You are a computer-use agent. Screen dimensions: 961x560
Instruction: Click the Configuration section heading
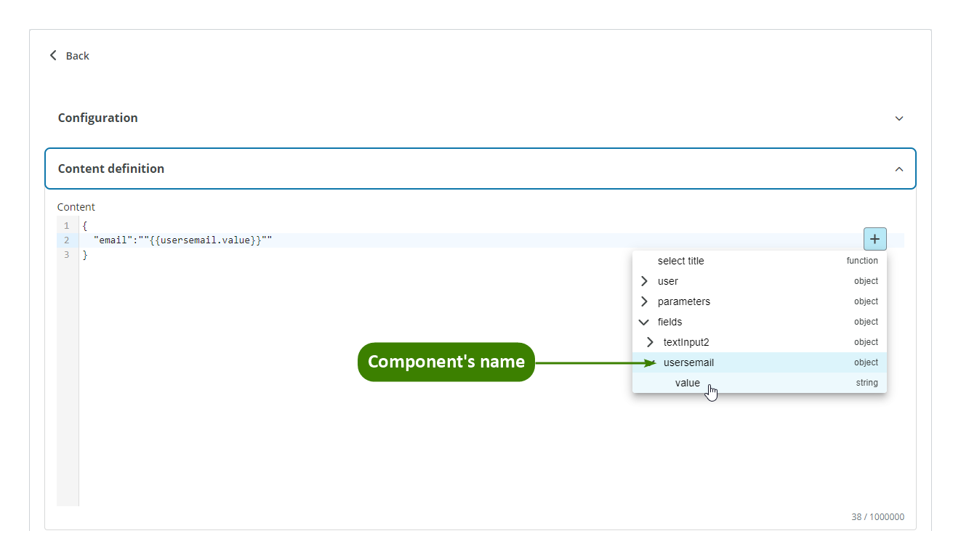tap(98, 118)
